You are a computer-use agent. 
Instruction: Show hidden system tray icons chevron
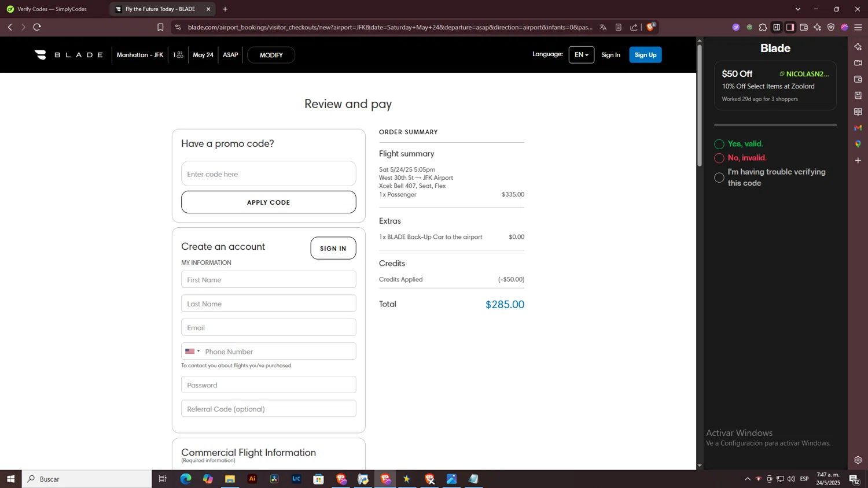coord(748,479)
